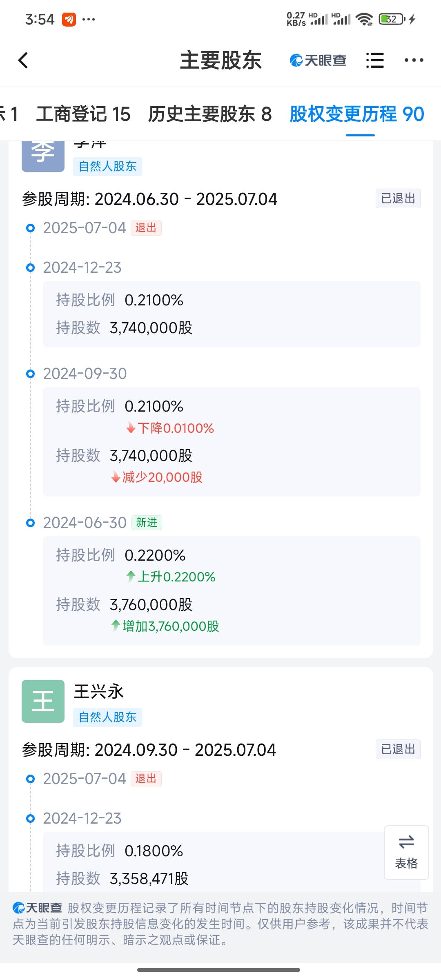
Task: Tap the Tianyancha logo in footer disclaimer
Action: coord(37,908)
